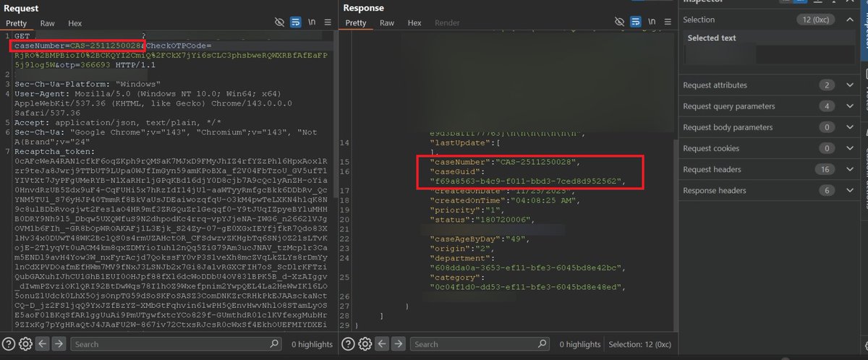The image size is (868, 360).
Task: Click count badge 4 for query parameters
Action: point(827,106)
